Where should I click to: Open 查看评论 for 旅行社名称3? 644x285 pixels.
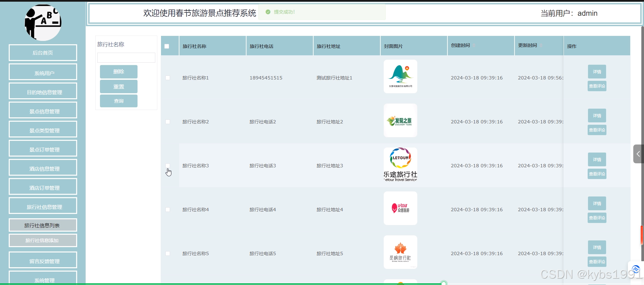[597, 174]
